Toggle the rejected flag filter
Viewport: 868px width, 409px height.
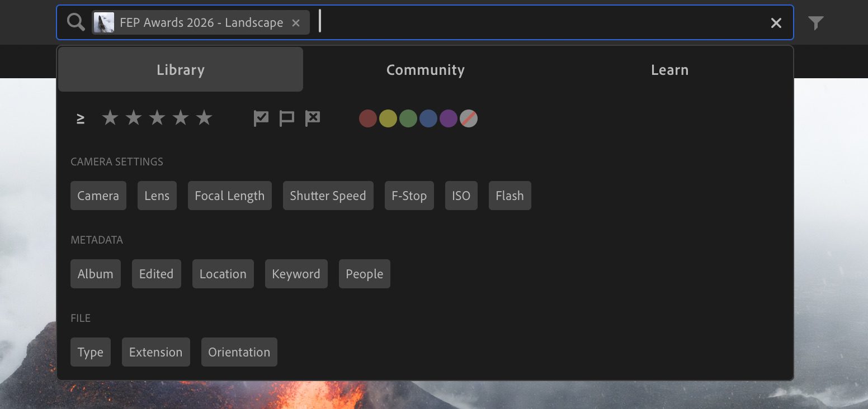point(313,118)
